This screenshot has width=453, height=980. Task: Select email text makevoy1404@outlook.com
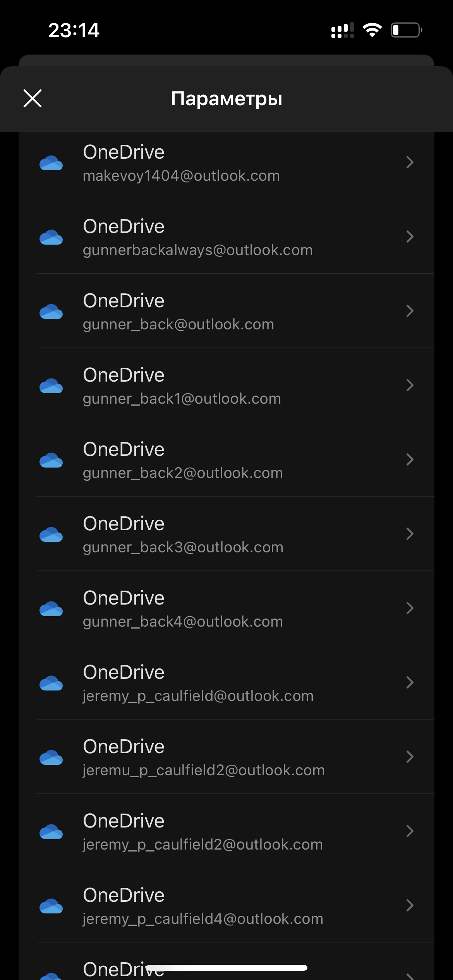[181, 176]
